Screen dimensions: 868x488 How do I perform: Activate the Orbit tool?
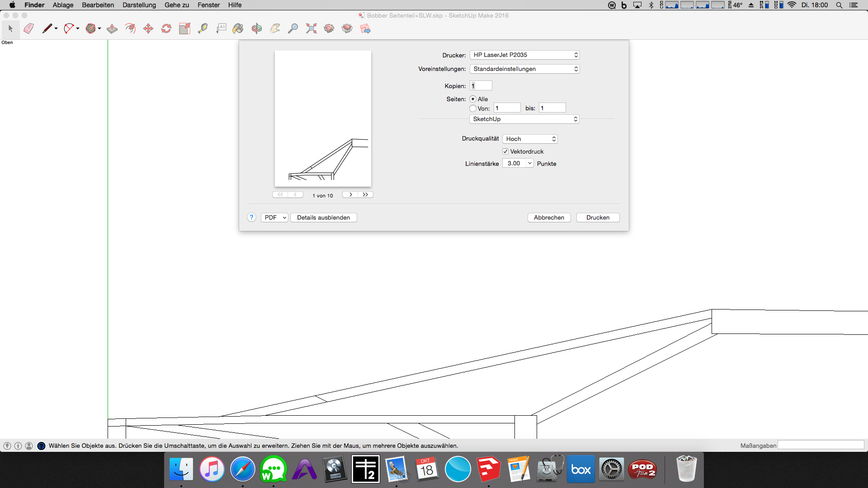tap(257, 28)
